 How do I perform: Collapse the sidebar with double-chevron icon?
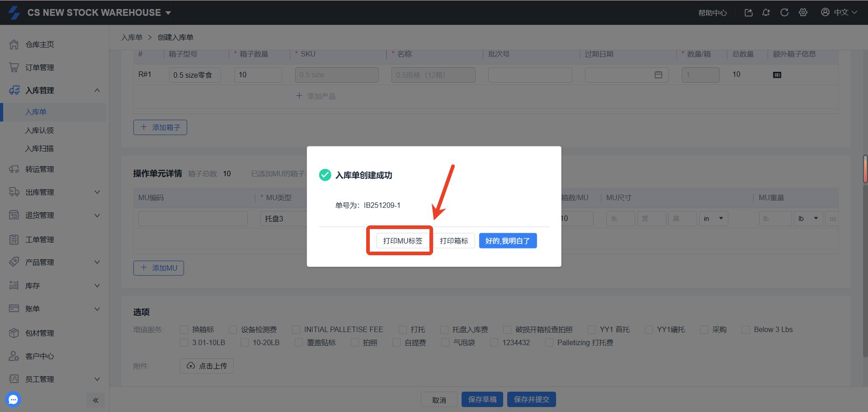click(95, 400)
